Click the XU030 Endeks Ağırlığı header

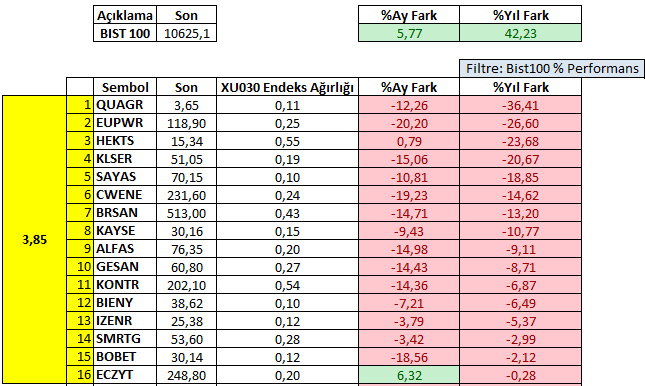(x=287, y=87)
